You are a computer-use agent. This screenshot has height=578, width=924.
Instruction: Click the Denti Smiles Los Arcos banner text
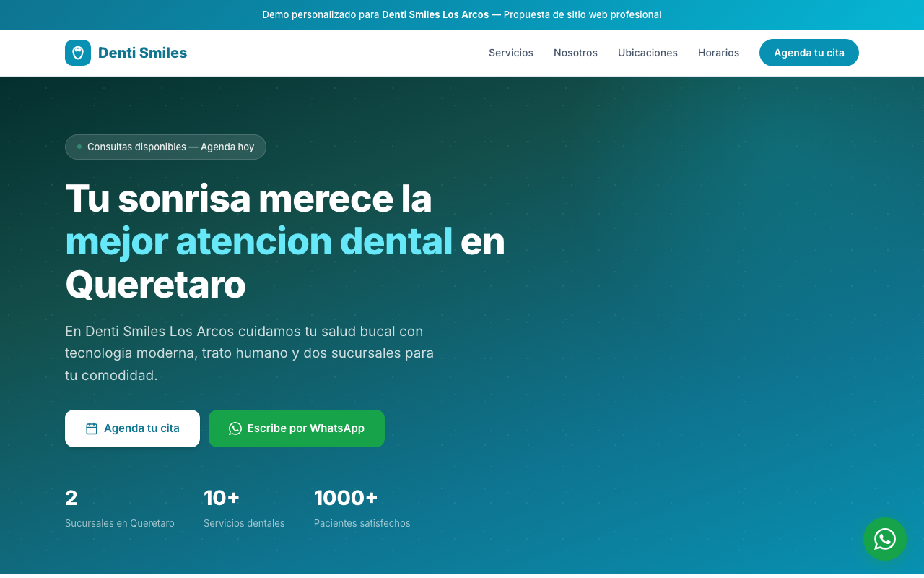(x=435, y=14)
